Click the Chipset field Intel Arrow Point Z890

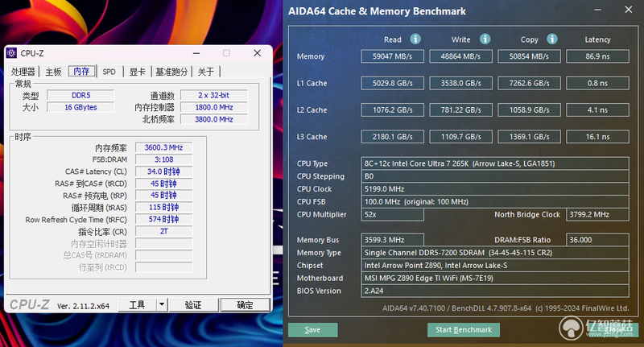coord(495,265)
